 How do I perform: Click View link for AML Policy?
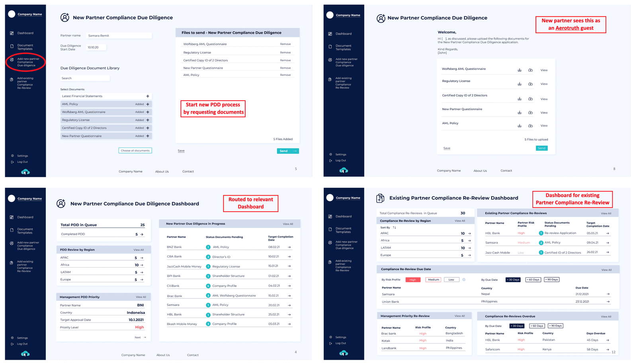point(543,126)
